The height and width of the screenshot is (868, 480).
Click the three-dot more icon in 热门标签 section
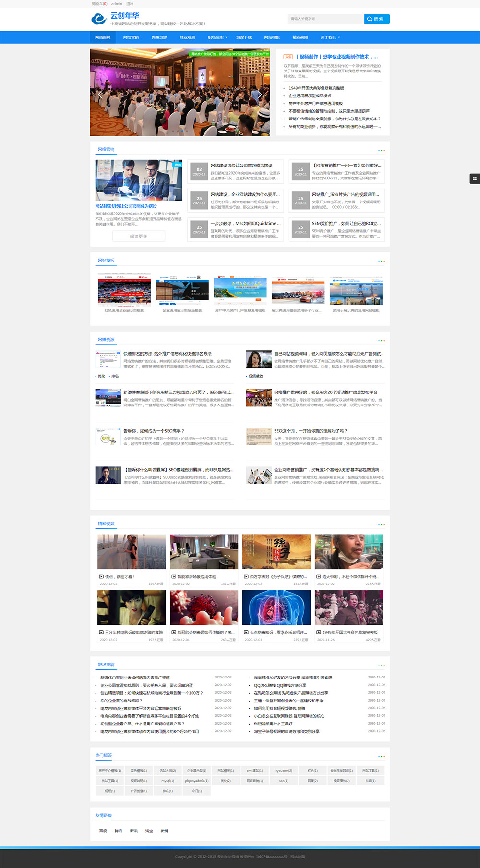point(381,757)
